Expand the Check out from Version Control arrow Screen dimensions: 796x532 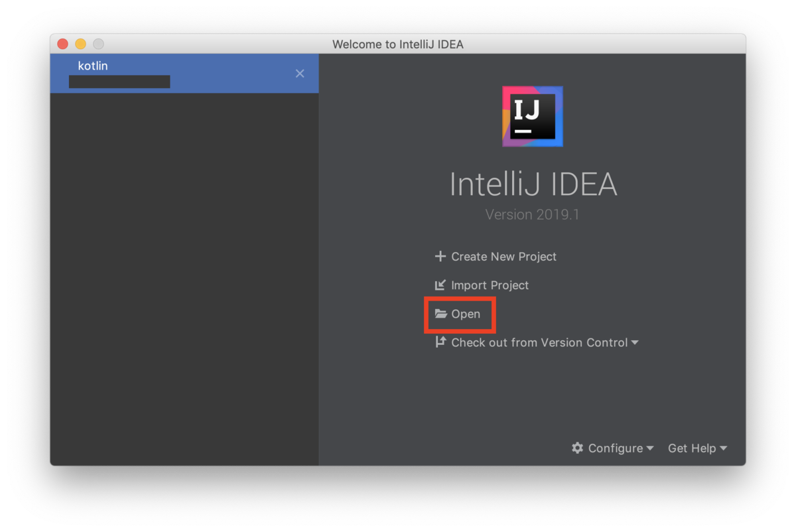[635, 342]
